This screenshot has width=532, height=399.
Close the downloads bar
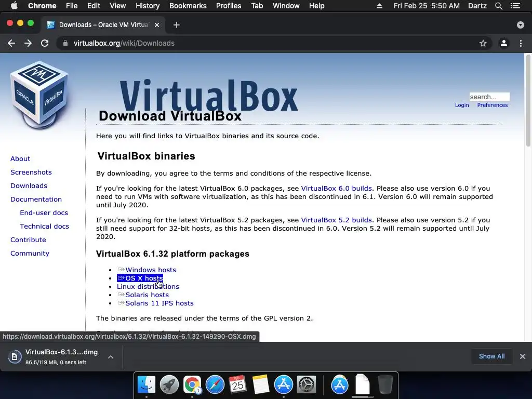coord(523,356)
